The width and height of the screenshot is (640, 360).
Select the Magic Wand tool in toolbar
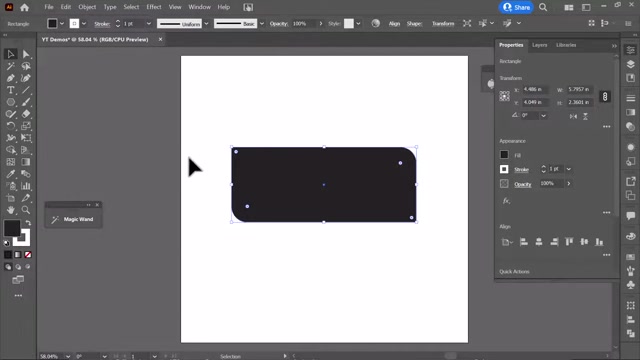(11, 66)
